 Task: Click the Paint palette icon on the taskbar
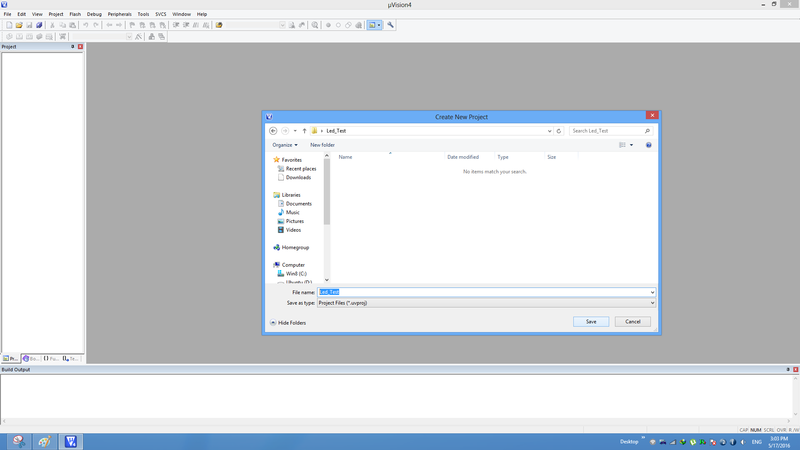(44, 441)
